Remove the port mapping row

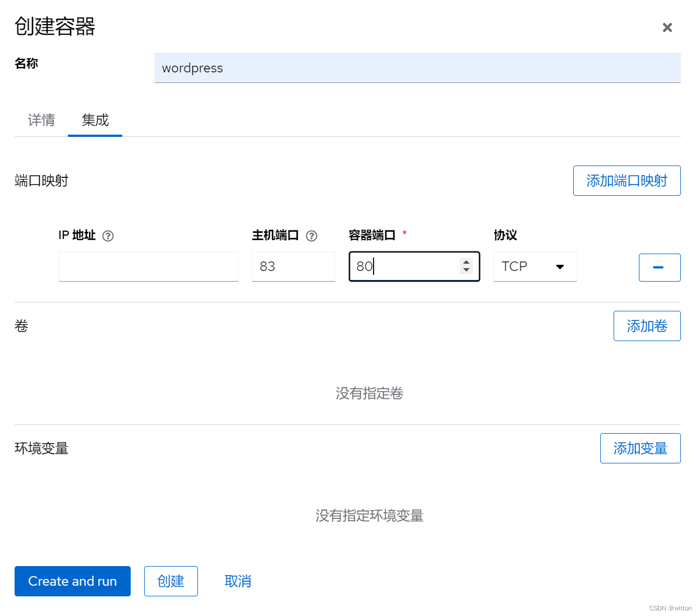[x=660, y=267]
